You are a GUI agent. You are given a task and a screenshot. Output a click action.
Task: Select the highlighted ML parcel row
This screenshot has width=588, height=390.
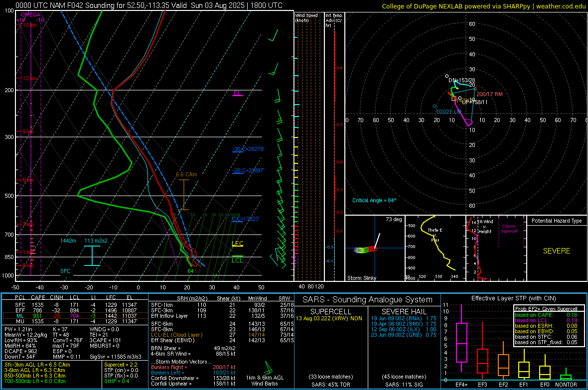pos(75,316)
